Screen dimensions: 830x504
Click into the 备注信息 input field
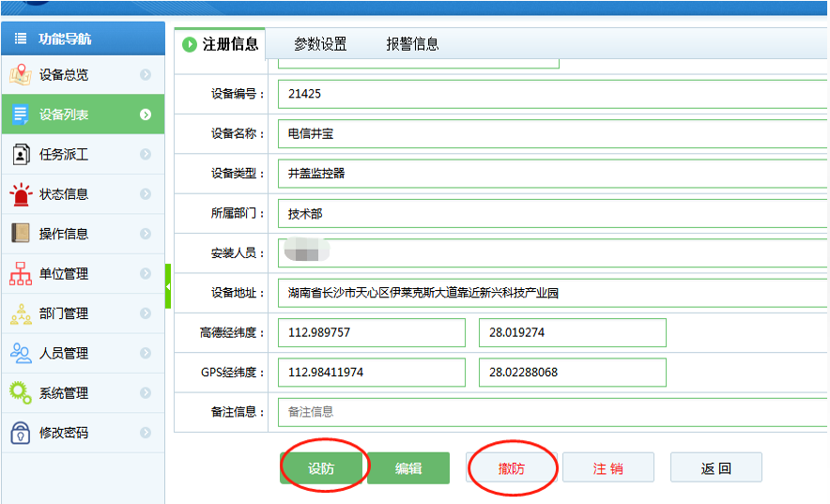click(x=552, y=412)
